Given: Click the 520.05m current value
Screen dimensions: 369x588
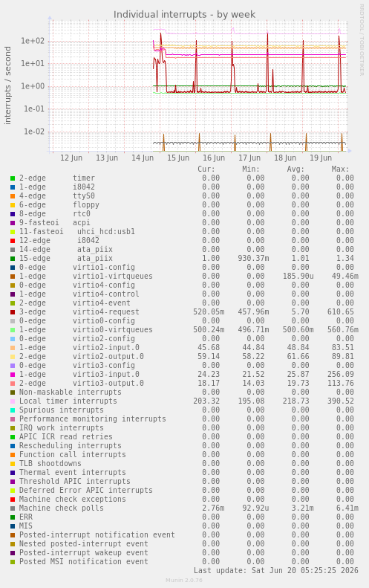Looking at the screenshot, I should [x=209, y=312].
